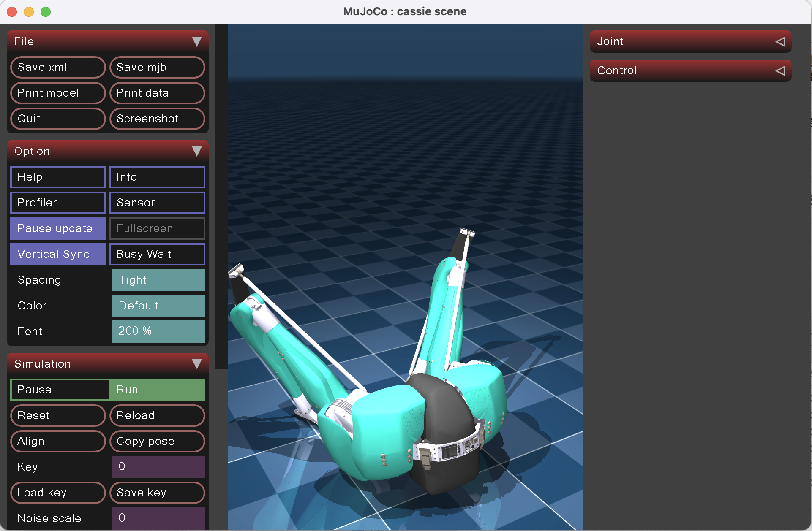Viewport: 812px width, 531px height.
Task: Click the Control panel header
Action: [690, 70]
